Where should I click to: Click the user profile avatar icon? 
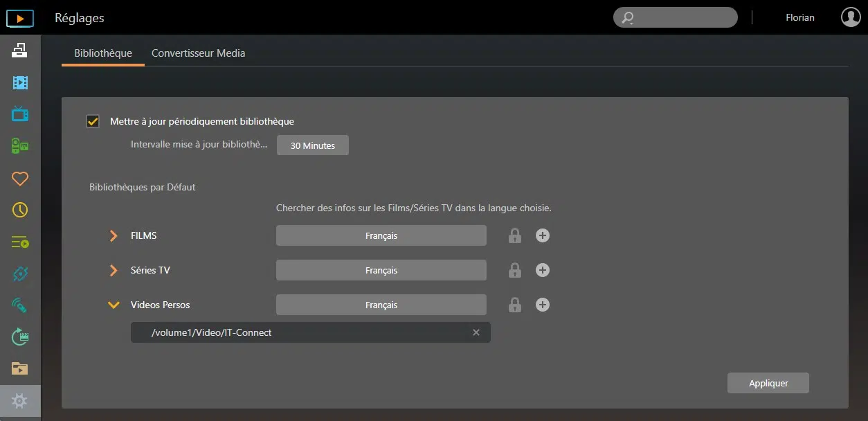(851, 17)
